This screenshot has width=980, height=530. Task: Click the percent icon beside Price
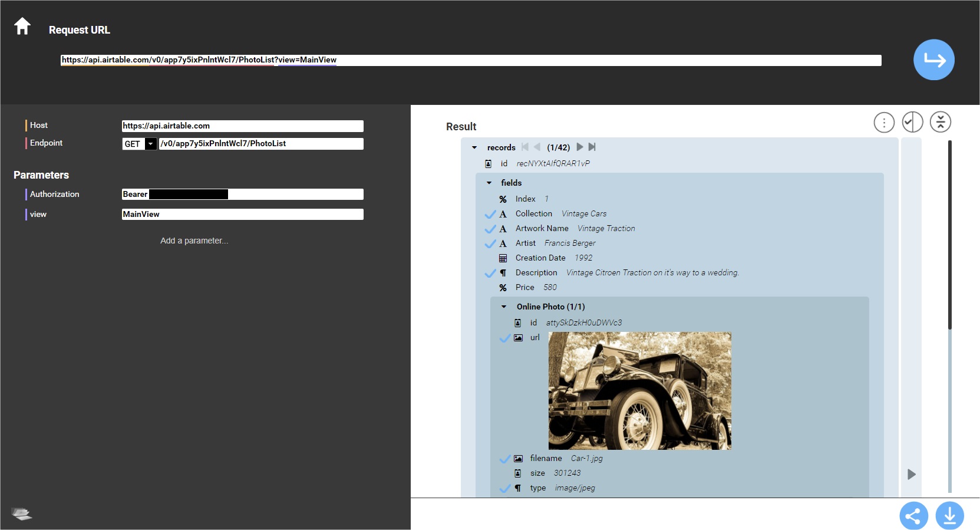503,288
